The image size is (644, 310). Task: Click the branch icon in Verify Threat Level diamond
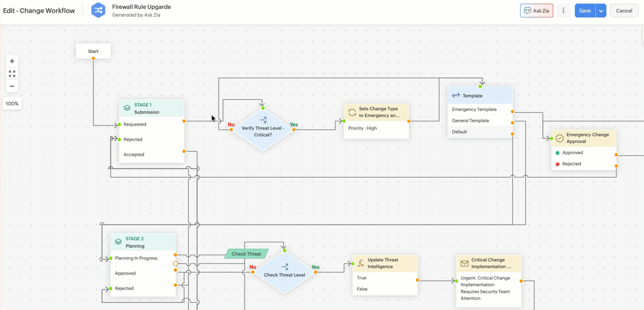point(263,120)
